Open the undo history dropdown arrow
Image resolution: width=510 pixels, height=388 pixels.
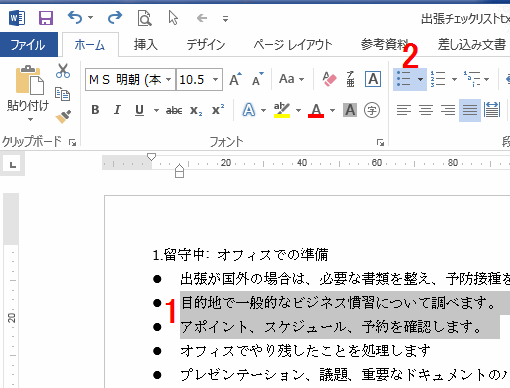(90, 18)
